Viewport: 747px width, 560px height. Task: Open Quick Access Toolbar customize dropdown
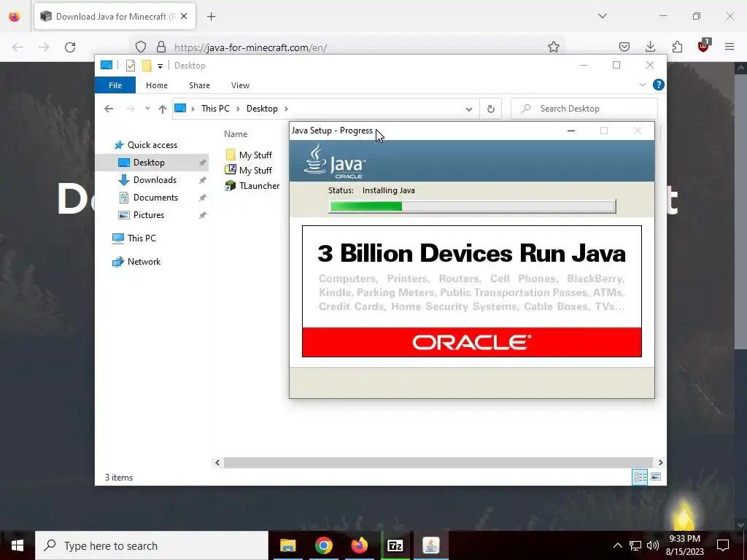[160, 66]
